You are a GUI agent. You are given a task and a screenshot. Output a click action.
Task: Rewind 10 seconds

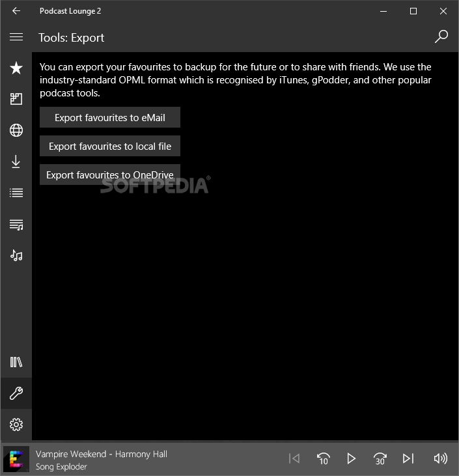pyautogui.click(x=323, y=458)
